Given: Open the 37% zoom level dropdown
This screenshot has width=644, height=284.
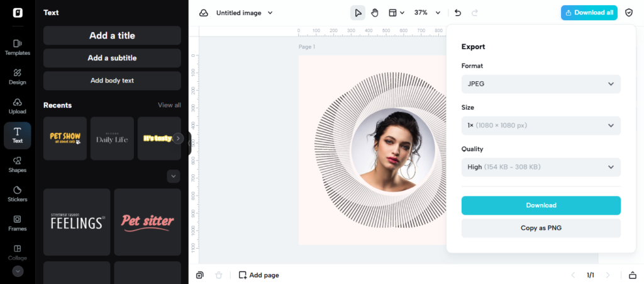Looking at the screenshot, I should [x=427, y=13].
